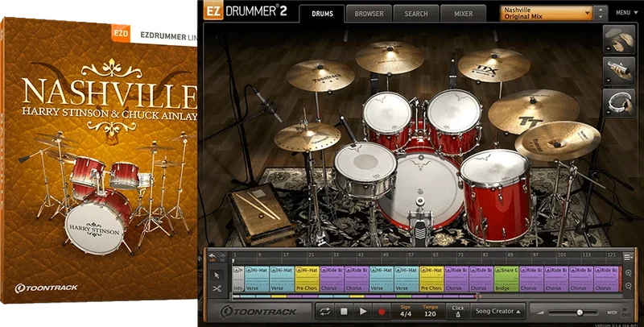This screenshot has width=644, height=327.
Task: Switch to the BROWSER tab
Action: click(369, 14)
